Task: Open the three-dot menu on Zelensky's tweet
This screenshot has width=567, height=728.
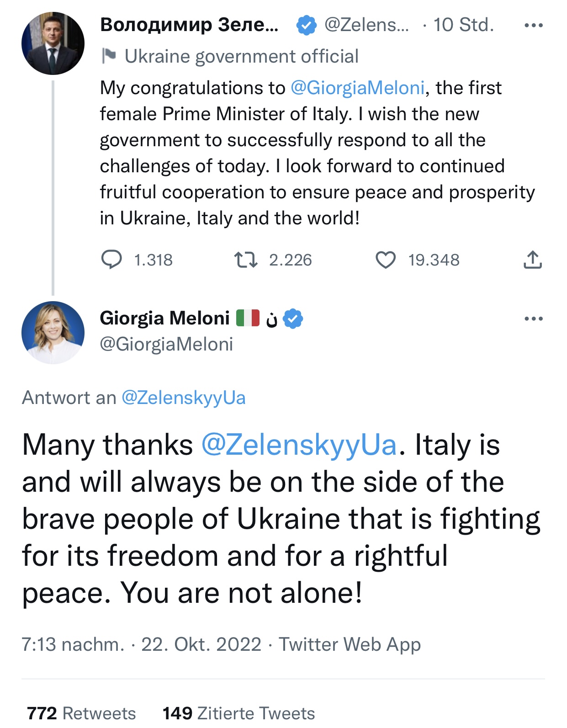Action: click(x=534, y=25)
